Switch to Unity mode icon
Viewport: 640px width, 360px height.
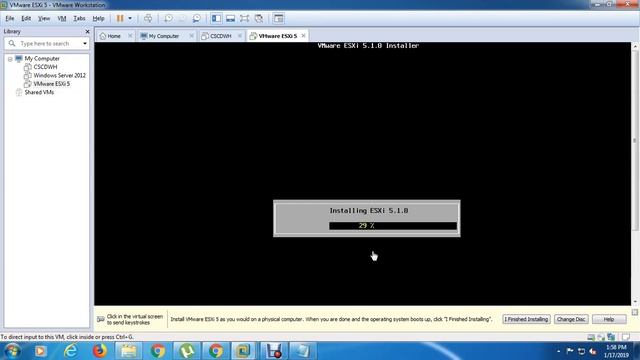pos(259,18)
